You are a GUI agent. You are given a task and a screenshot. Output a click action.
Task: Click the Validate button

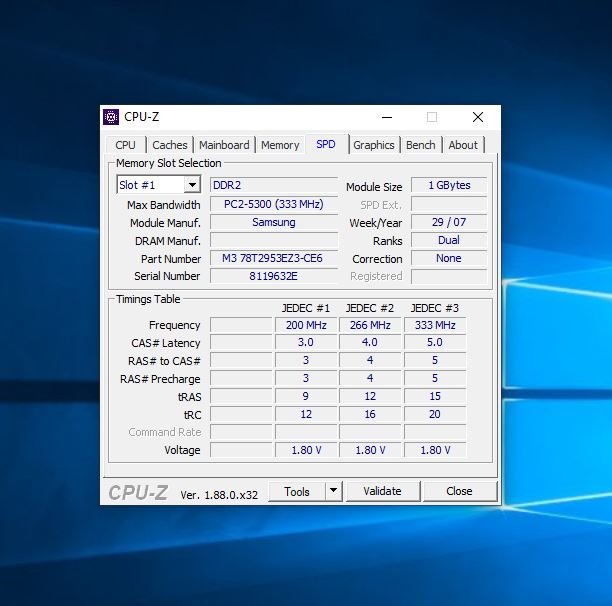[x=383, y=491]
